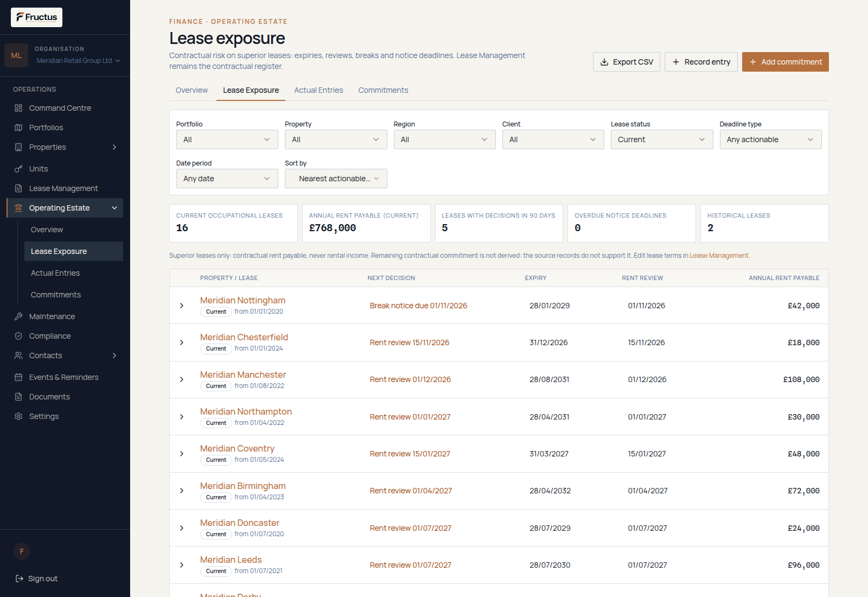Open Meridian Retail Group Ltd organisation switcher
The height and width of the screenshot is (597, 868).
[78, 61]
